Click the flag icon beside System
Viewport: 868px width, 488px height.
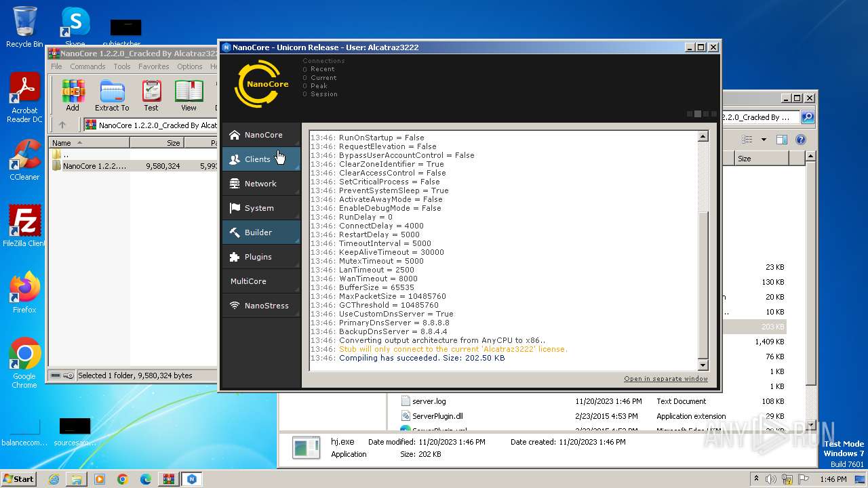coord(235,208)
